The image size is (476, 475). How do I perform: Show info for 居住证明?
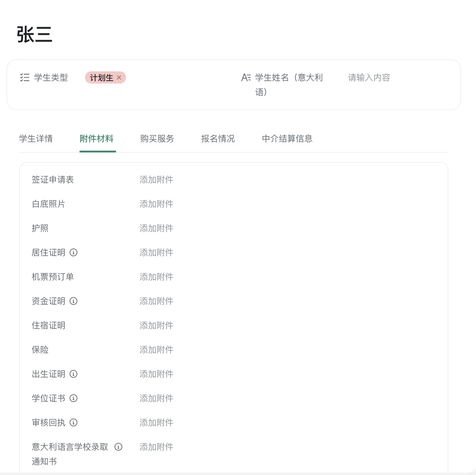tap(73, 252)
